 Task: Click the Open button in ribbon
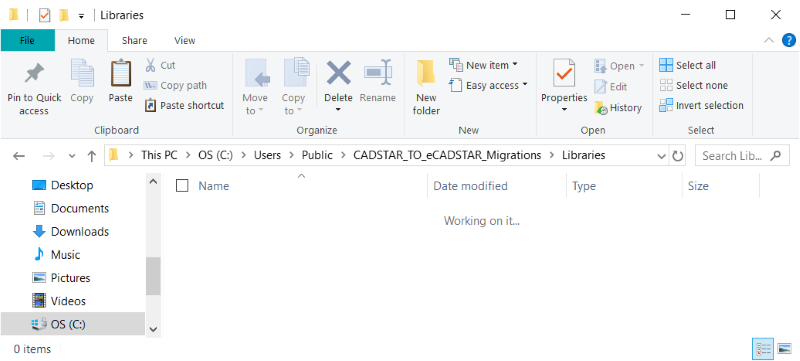point(619,66)
